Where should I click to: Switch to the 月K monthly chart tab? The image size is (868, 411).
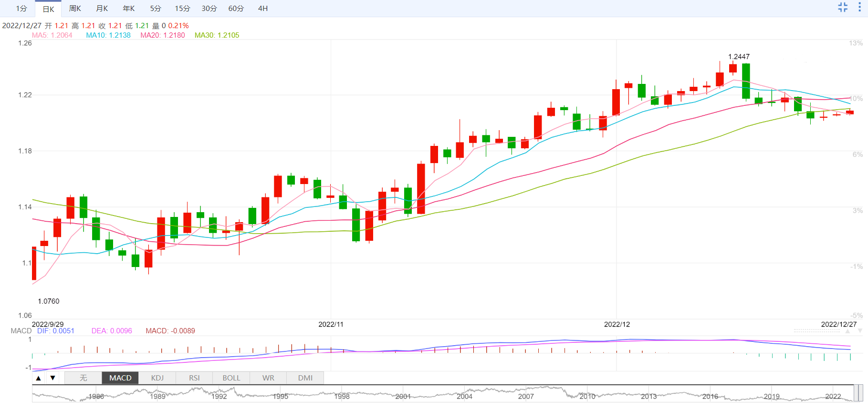(x=102, y=9)
